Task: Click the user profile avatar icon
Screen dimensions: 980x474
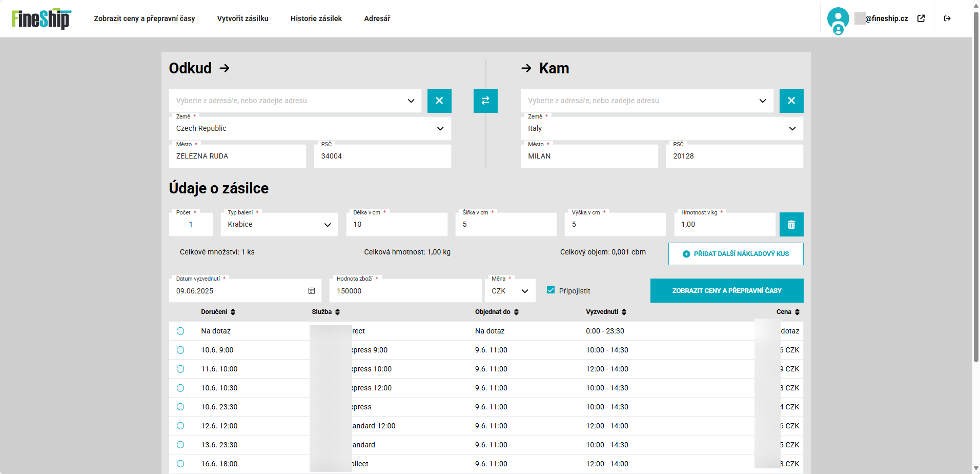Action: [x=838, y=19]
